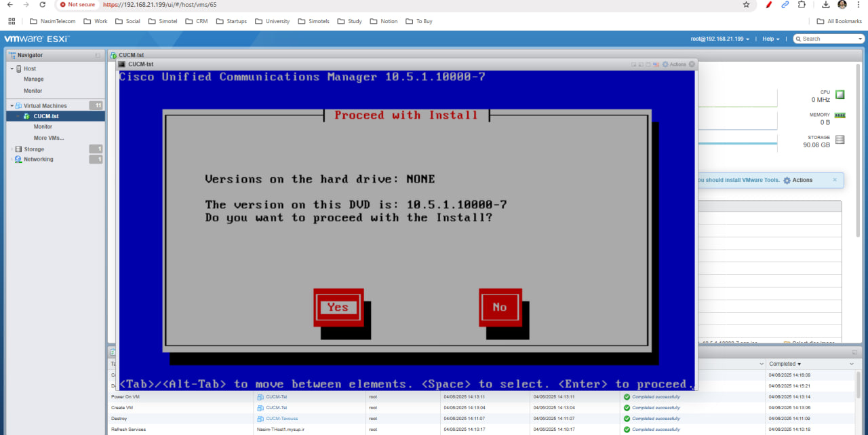This screenshot has height=435, width=868.
Task: Click the Storage icon in Navigator
Action: pos(18,149)
